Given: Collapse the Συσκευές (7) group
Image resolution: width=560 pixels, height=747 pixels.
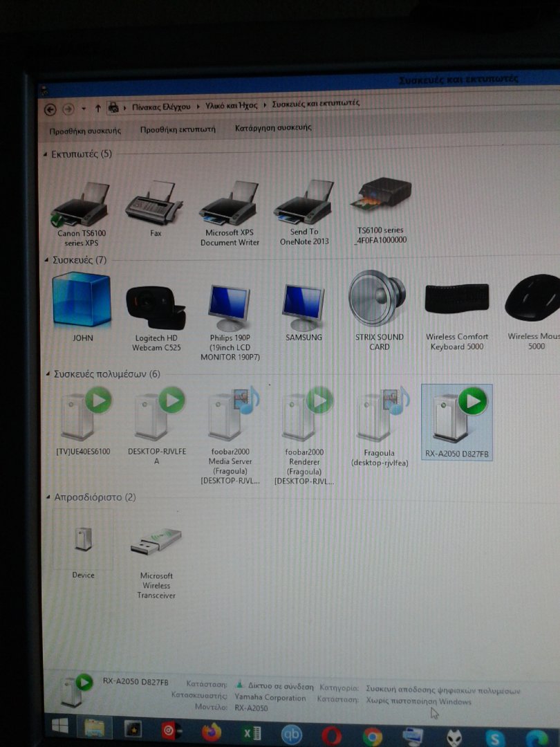Looking at the screenshot, I should 46,260.
